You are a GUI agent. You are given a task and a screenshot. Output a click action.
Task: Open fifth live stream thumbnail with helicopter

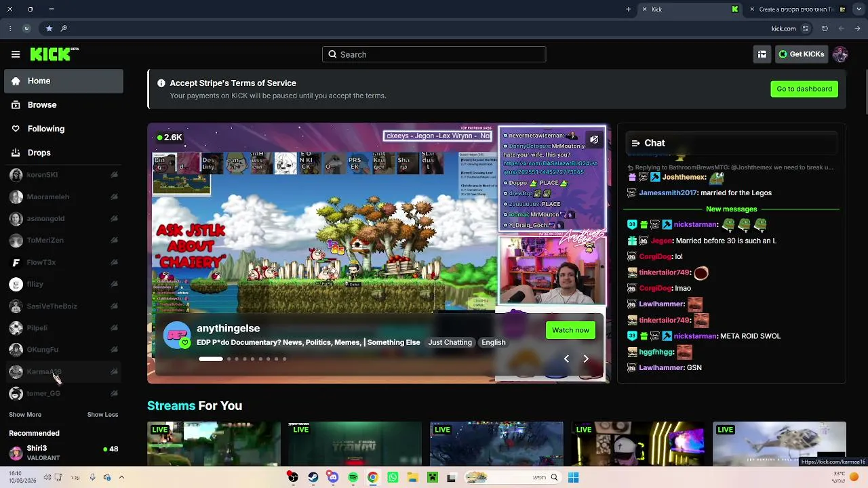(779, 443)
